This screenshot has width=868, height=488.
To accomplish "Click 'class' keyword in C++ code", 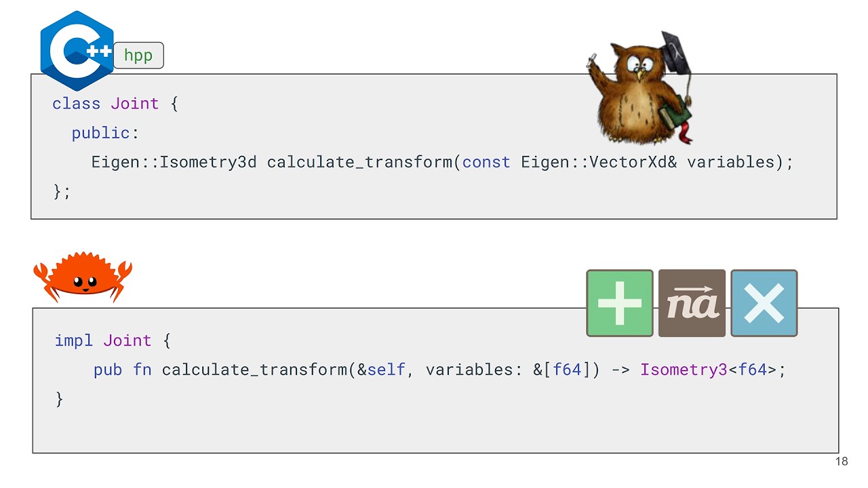I will 76,104.
